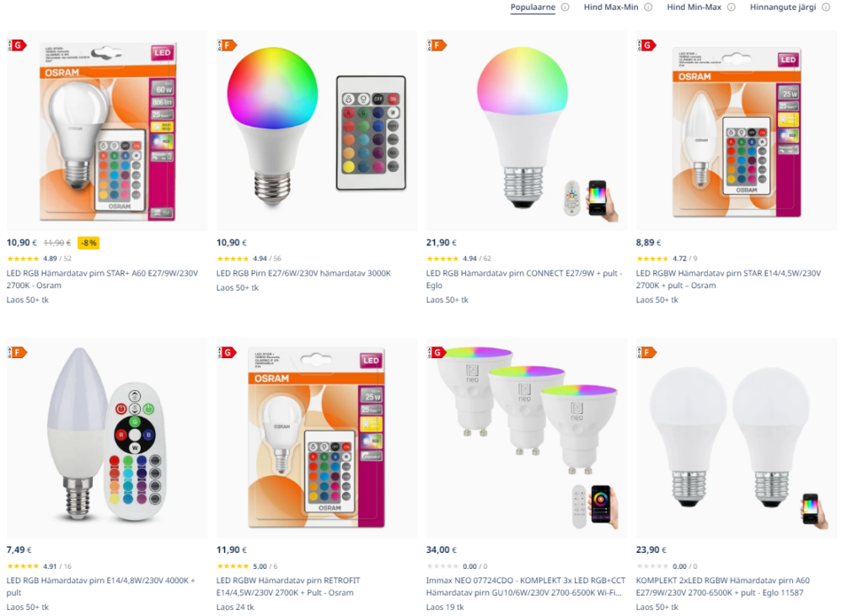The image size is (863, 616).
Task: Click the -8 % discount badge
Action: pos(88,243)
